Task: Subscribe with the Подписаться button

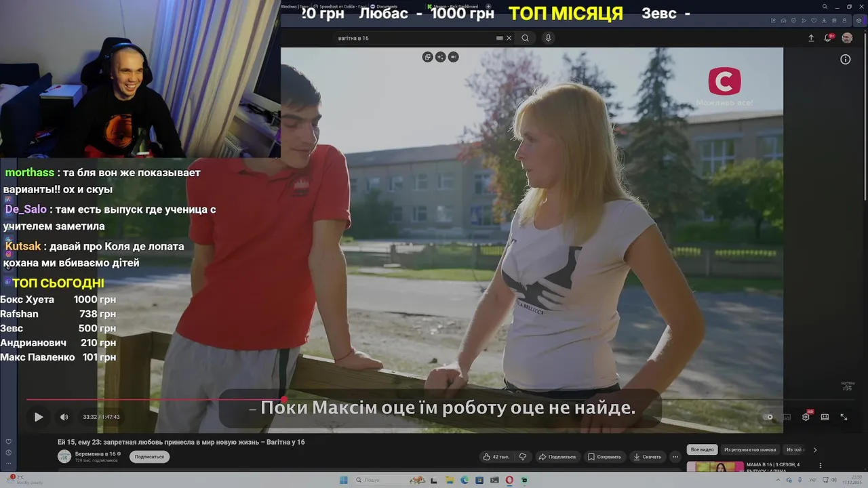Action: [149, 457]
